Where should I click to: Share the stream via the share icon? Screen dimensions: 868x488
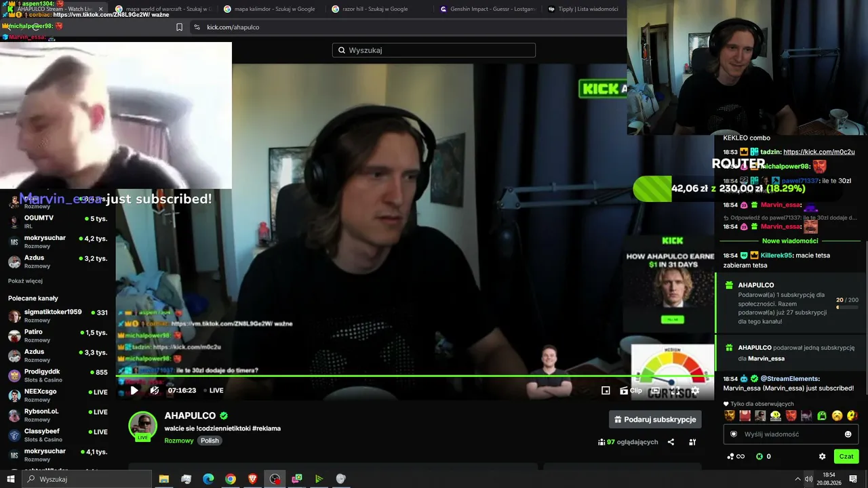pos(671,442)
